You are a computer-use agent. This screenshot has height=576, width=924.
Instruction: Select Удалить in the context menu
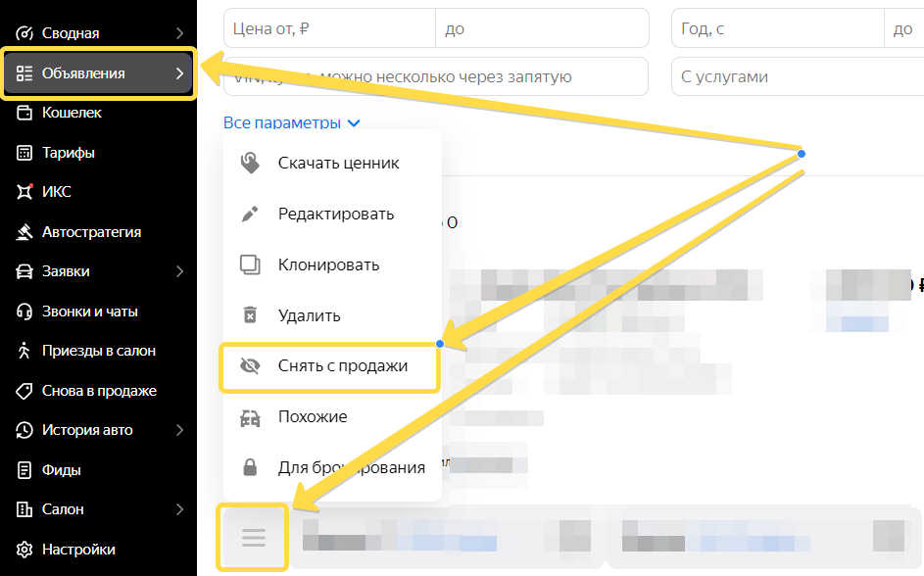click(x=309, y=315)
